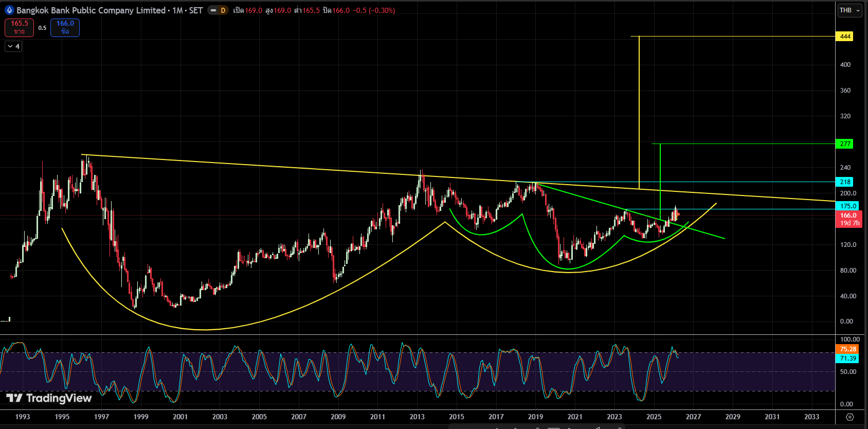Click the Bangkok Bank symbol logo icon

9,10
